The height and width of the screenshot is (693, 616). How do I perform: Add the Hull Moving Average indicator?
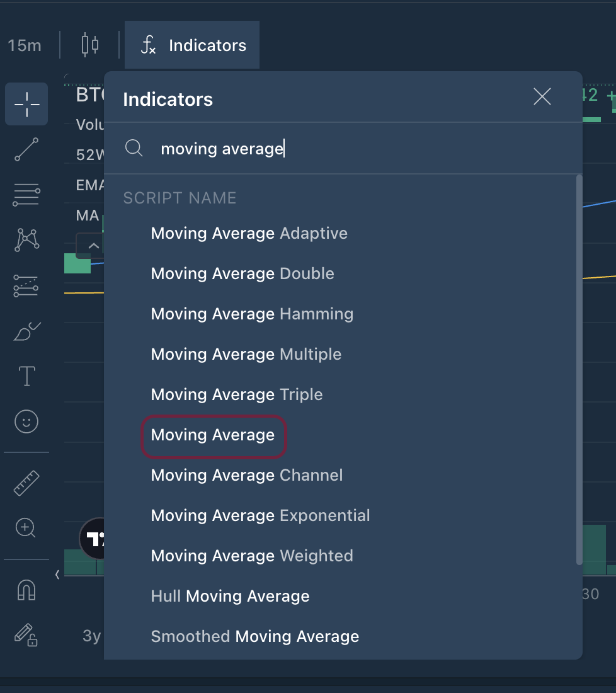[x=230, y=596]
